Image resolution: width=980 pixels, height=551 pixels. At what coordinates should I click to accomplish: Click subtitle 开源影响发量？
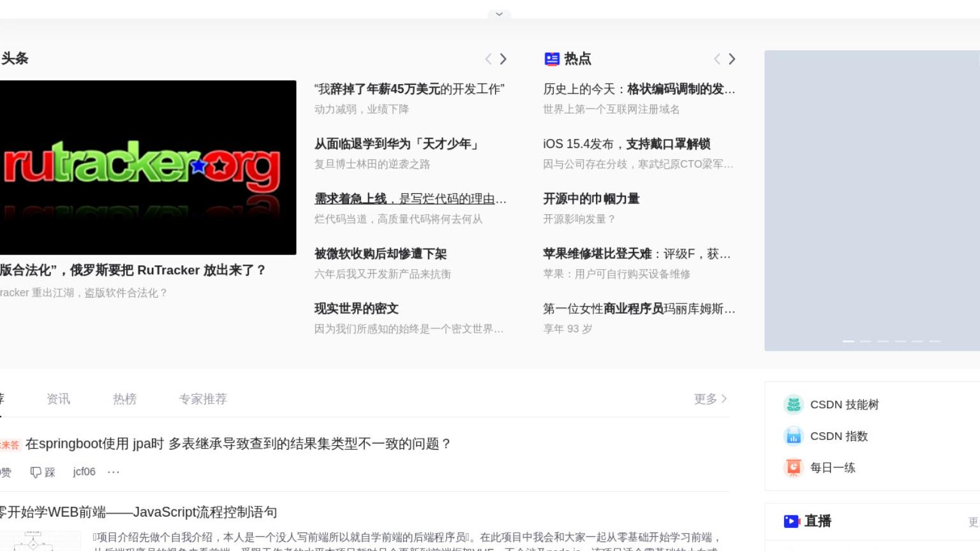click(x=579, y=219)
